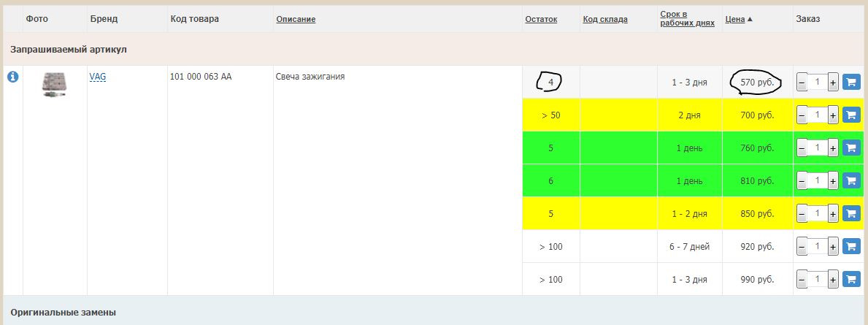Open the spark plug product photo thumbnail
The width and height of the screenshot is (868, 325).
tap(55, 85)
